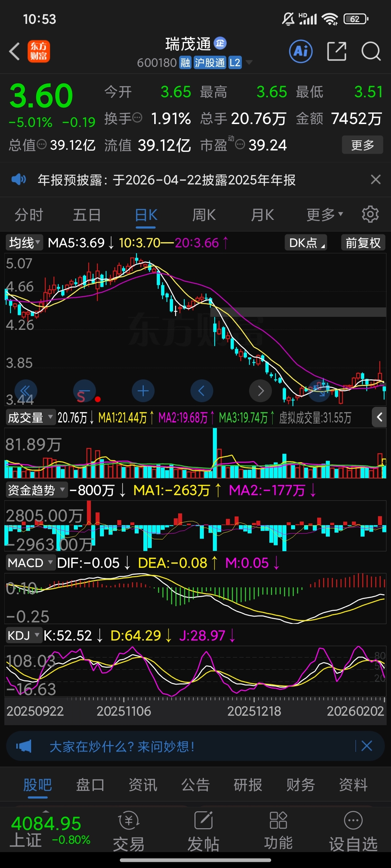Expand the 更多 chart period dropdown

[x=325, y=215]
